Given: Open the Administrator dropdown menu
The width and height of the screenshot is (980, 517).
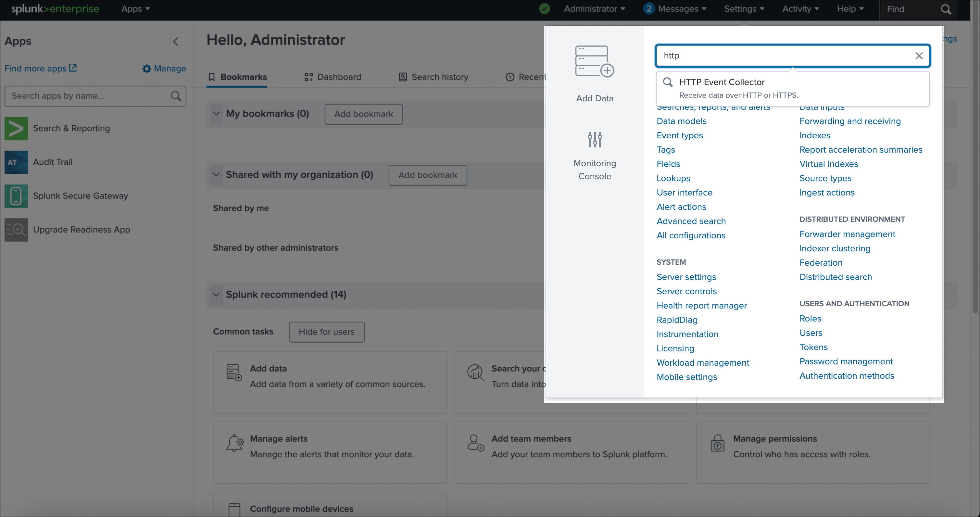Looking at the screenshot, I should [x=594, y=9].
